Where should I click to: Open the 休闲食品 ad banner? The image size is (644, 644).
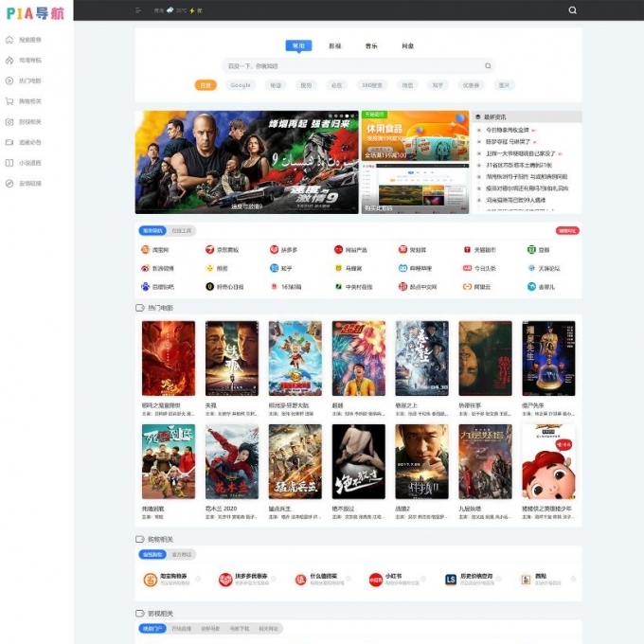(x=415, y=135)
